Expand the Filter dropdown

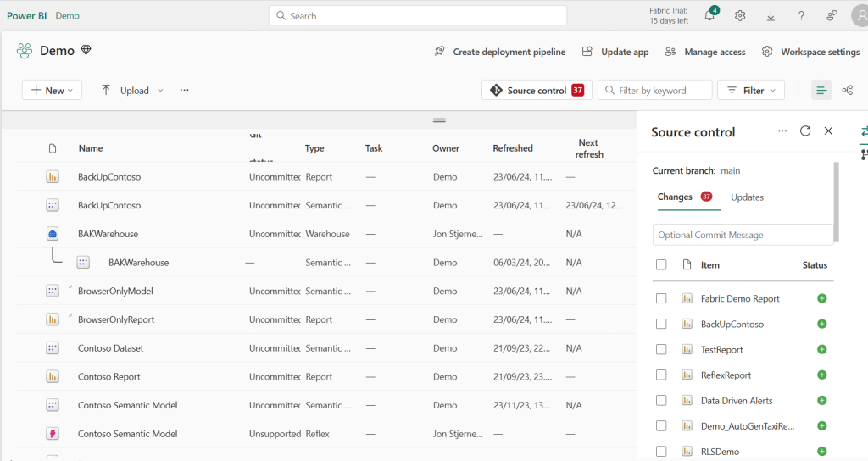tap(751, 91)
